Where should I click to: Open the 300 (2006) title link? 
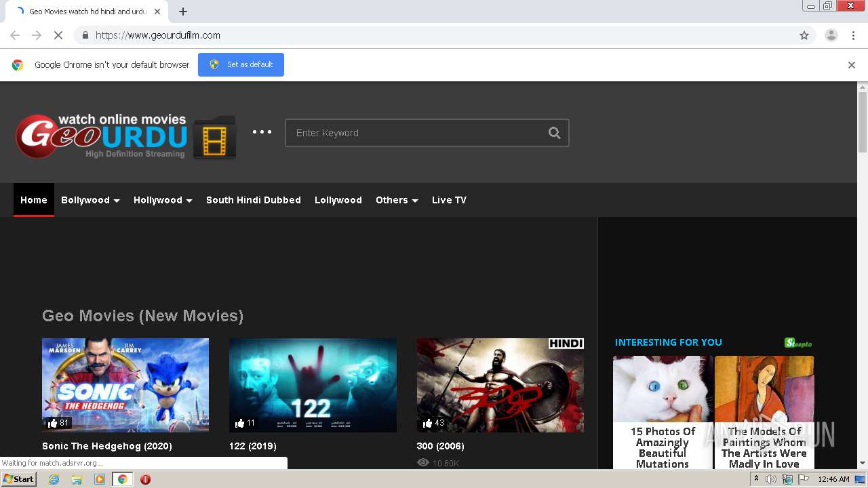pos(441,446)
